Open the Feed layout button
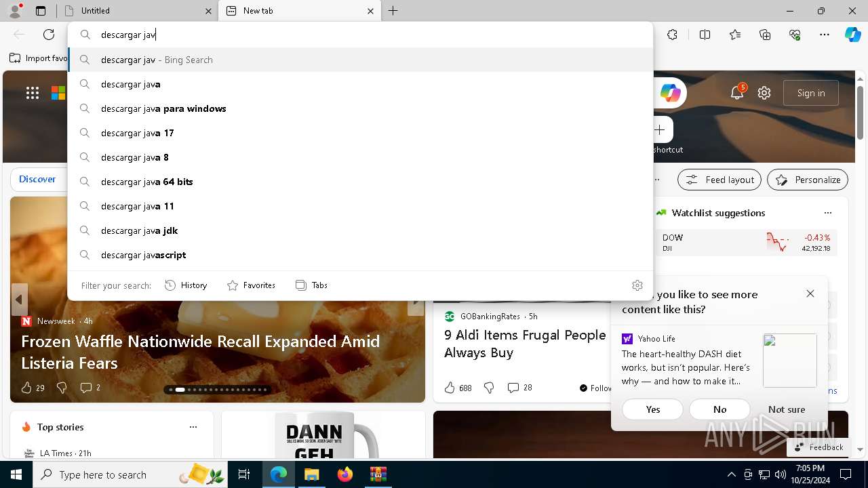The image size is (868, 488). click(x=719, y=180)
